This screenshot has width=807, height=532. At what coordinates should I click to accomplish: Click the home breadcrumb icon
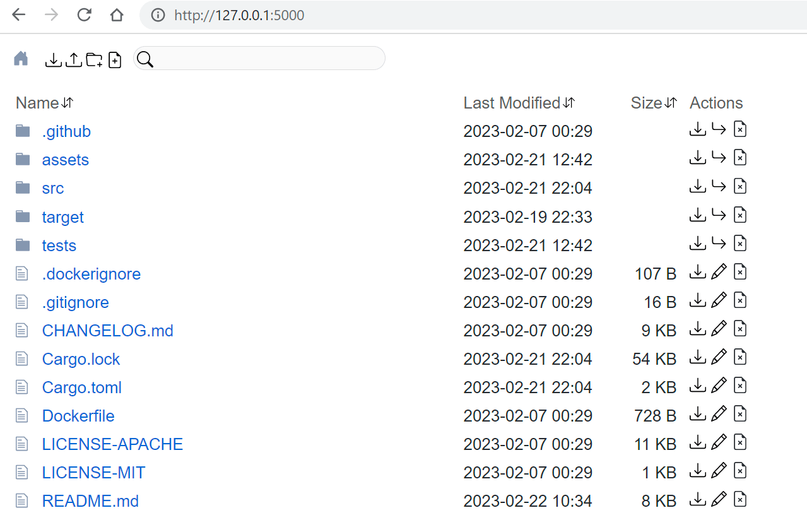point(21,59)
